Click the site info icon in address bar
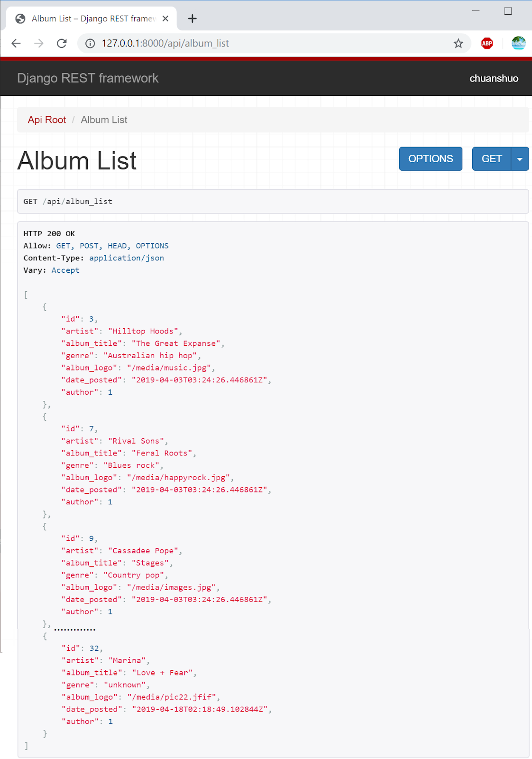Image resolution: width=532 pixels, height=759 pixels. pyautogui.click(x=90, y=44)
